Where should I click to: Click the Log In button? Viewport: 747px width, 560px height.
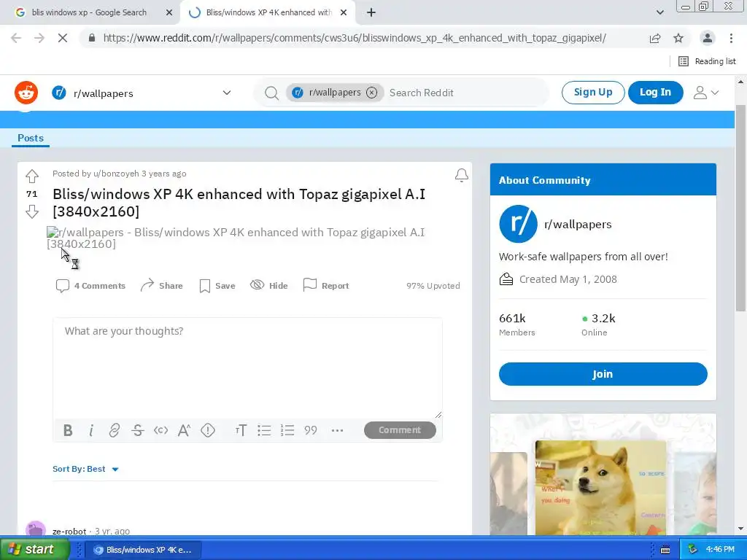tap(656, 93)
